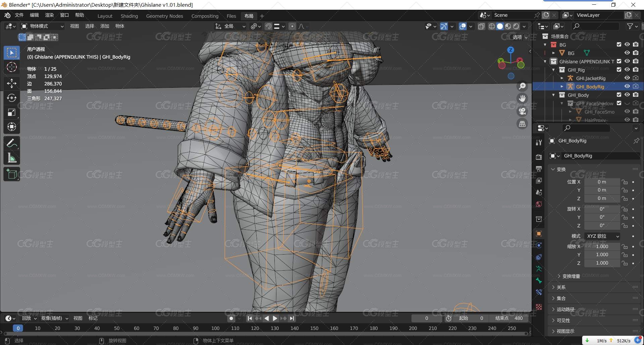The image size is (644, 345).
Task: Expand the Delta Transform subpanel
Action: (571, 276)
